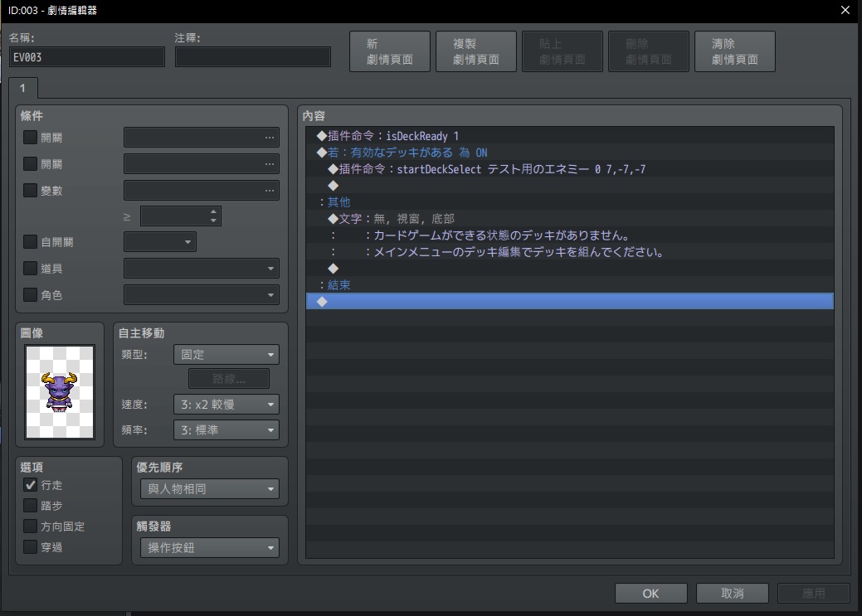This screenshot has height=616, width=862.
Task: Expand the 優先順序 priority dropdown
Action: [x=209, y=488]
